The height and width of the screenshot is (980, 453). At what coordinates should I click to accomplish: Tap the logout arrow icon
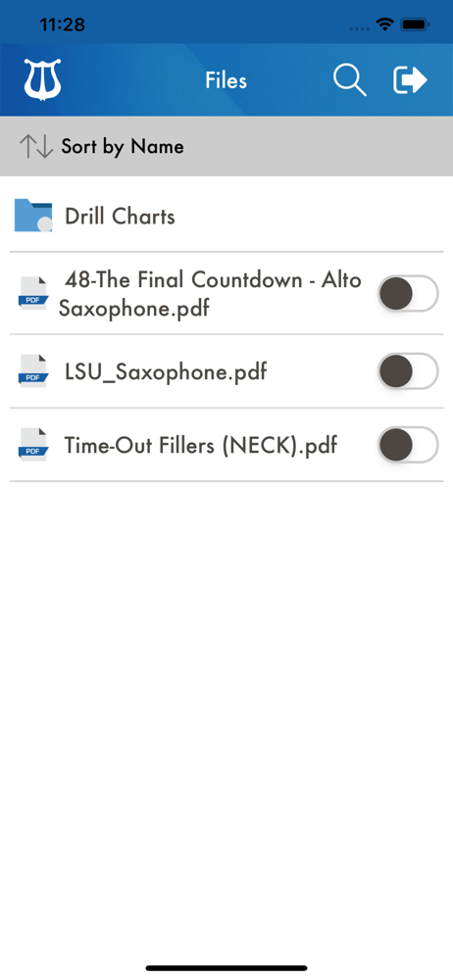(x=410, y=80)
